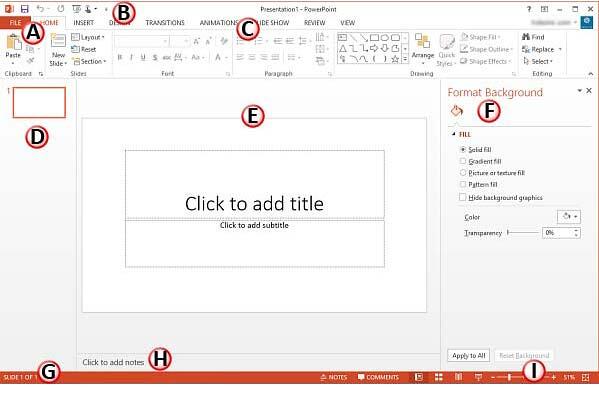Click the 'Click to add notes' area
This screenshot has height=397, width=599.
[x=258, y=362]
